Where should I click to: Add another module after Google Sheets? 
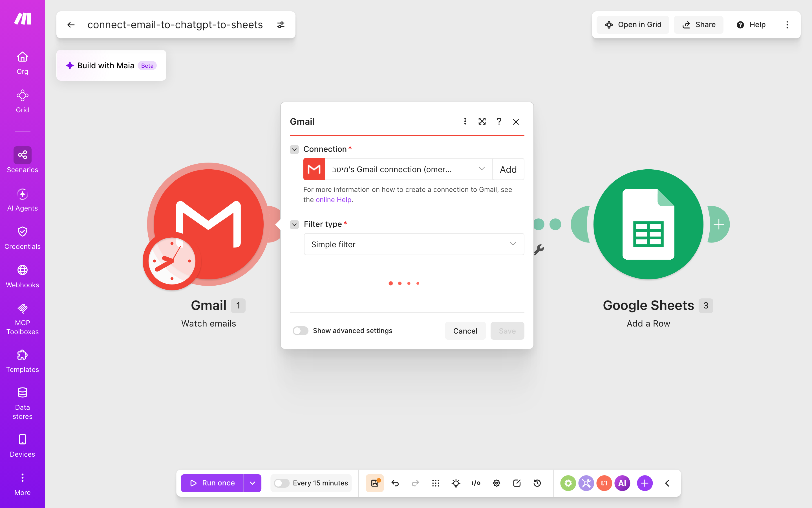(719, 224)
